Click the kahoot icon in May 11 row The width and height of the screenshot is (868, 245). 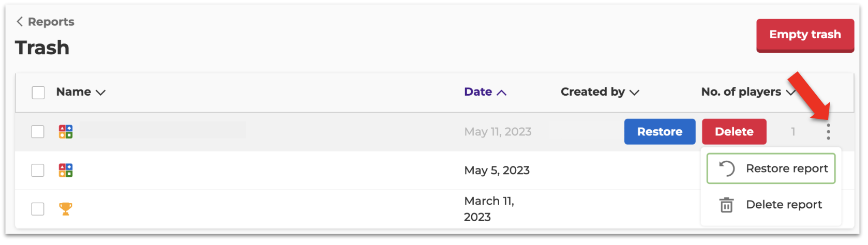(x=66, y=132)
